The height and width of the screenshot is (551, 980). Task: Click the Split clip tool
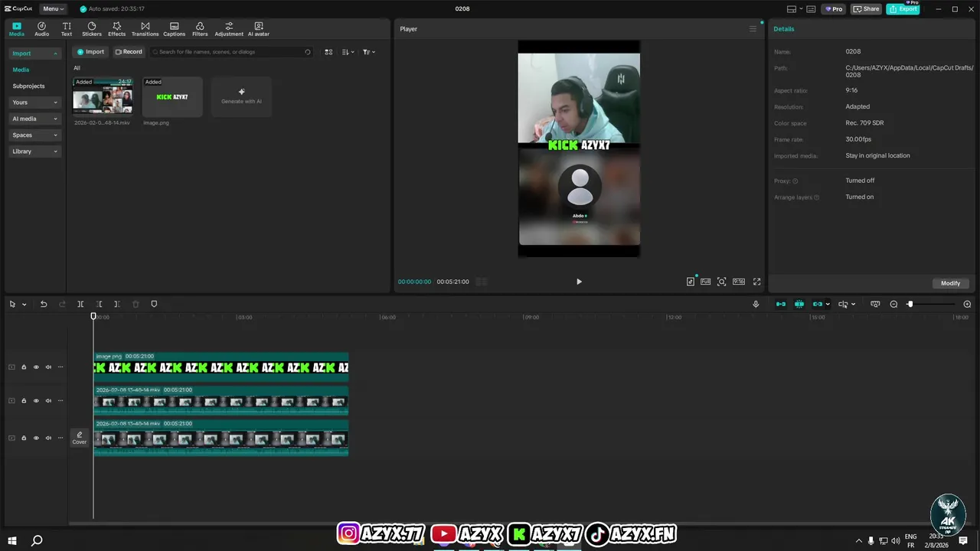(x=80, y=304)
